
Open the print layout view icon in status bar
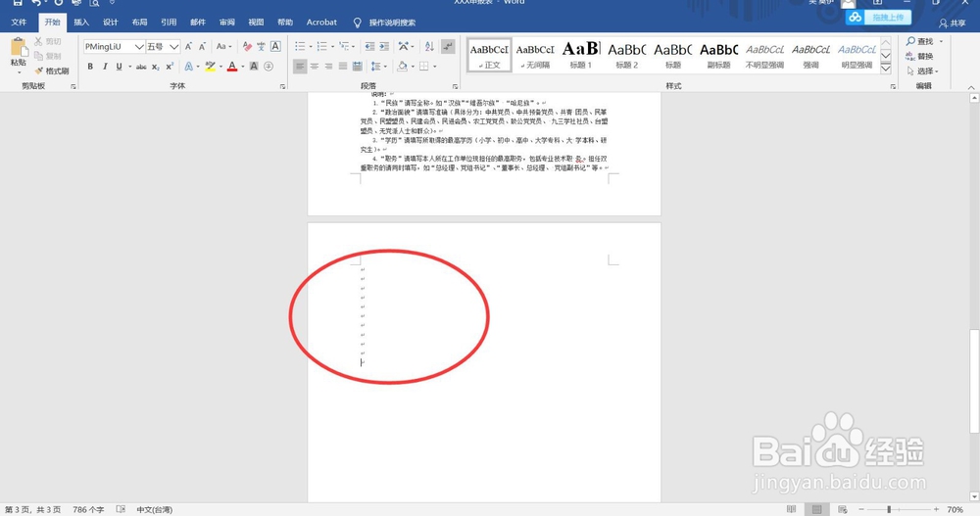pos(817,510)
